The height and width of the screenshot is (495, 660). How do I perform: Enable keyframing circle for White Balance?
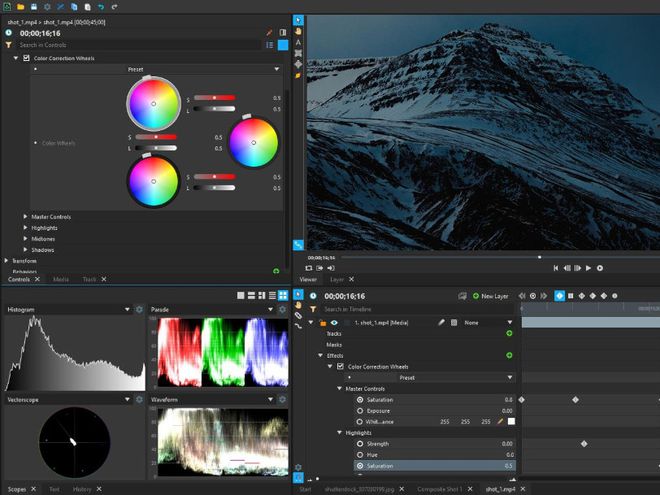360,421
